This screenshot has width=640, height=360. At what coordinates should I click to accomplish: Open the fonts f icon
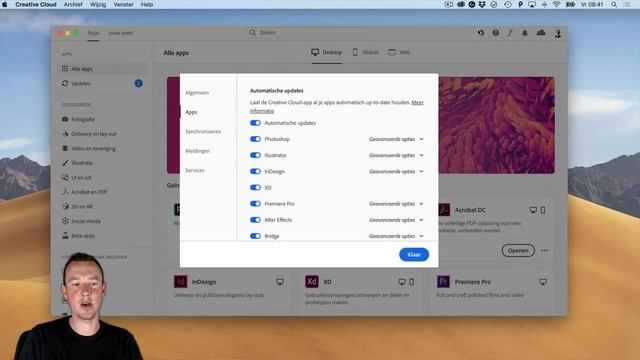point(510,33)
